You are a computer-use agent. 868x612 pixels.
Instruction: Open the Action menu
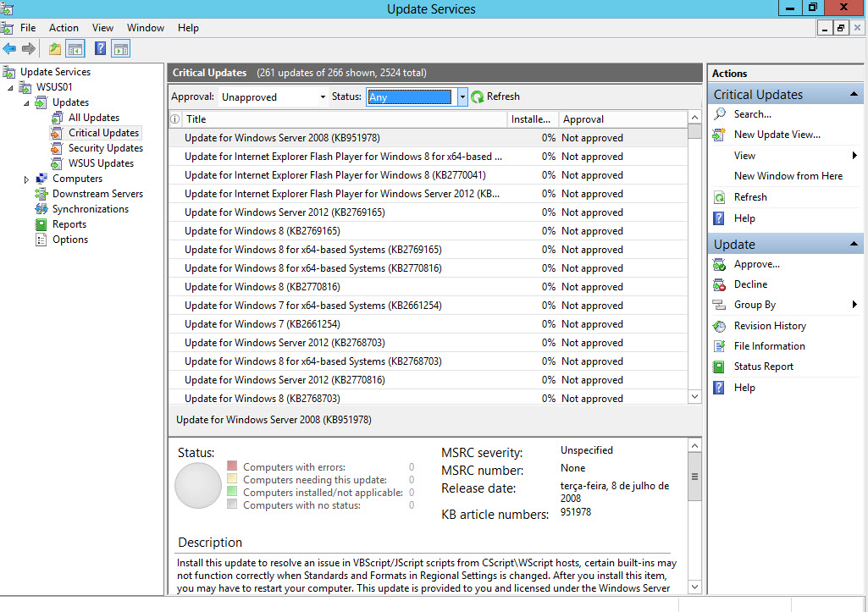click(64, 28)
